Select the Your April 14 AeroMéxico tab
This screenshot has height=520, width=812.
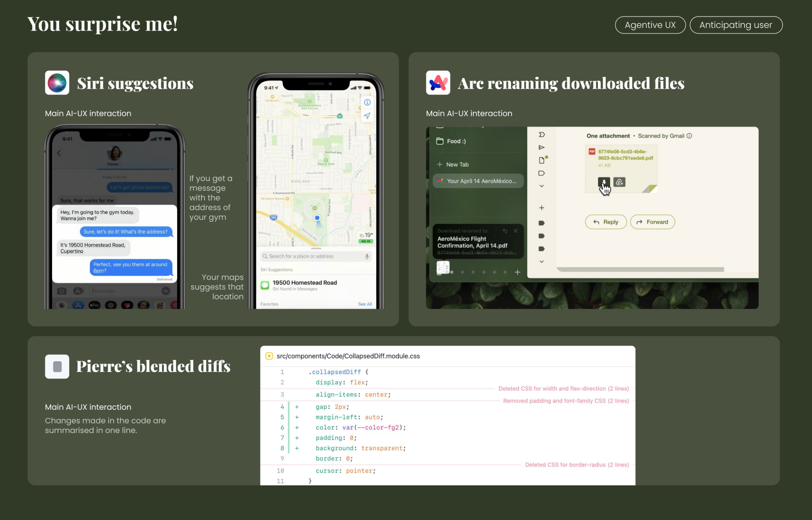(478, 181)
